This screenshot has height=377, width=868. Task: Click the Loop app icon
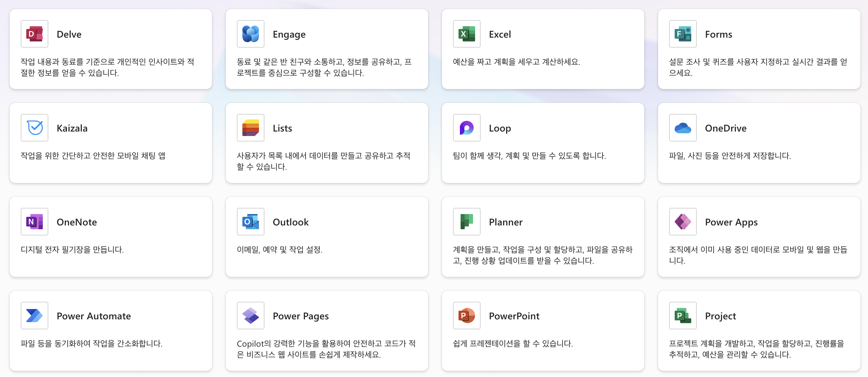(x=467, y=128)
